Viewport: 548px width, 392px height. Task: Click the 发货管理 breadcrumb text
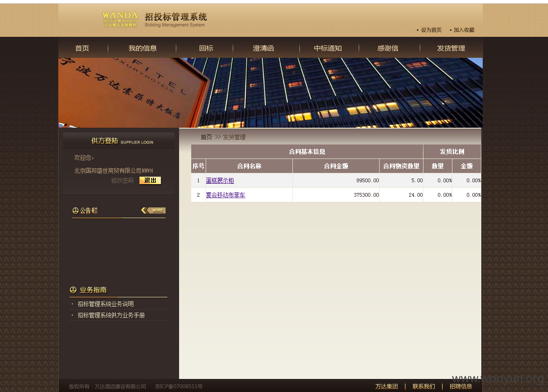click(234, 138)
